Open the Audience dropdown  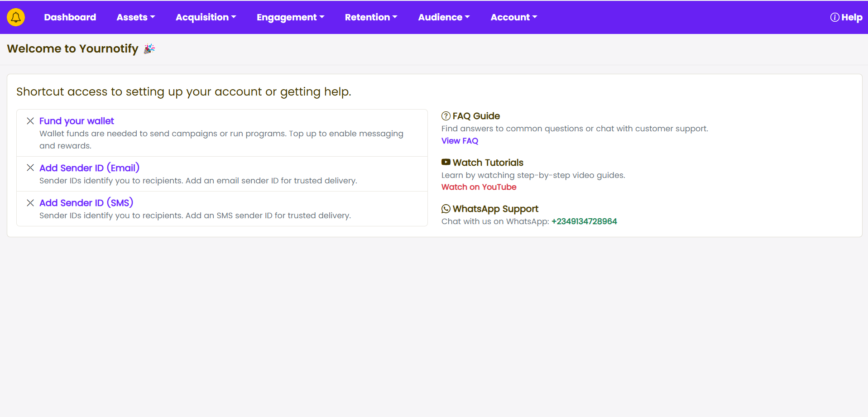(444, 17)
